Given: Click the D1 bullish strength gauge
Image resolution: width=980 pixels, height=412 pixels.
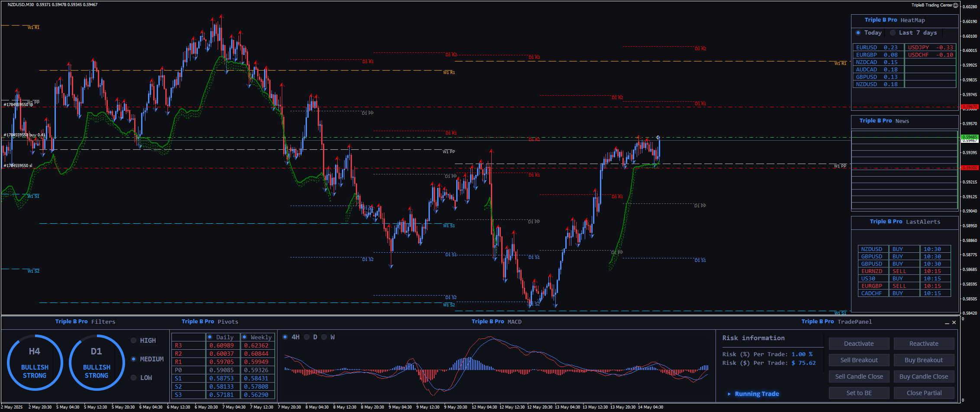Looking at the screenshot, I should [97, 363].
